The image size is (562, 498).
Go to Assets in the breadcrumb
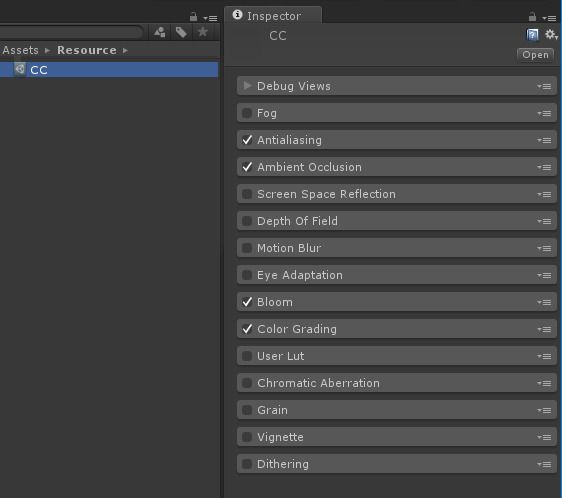(x=20, y=50)
